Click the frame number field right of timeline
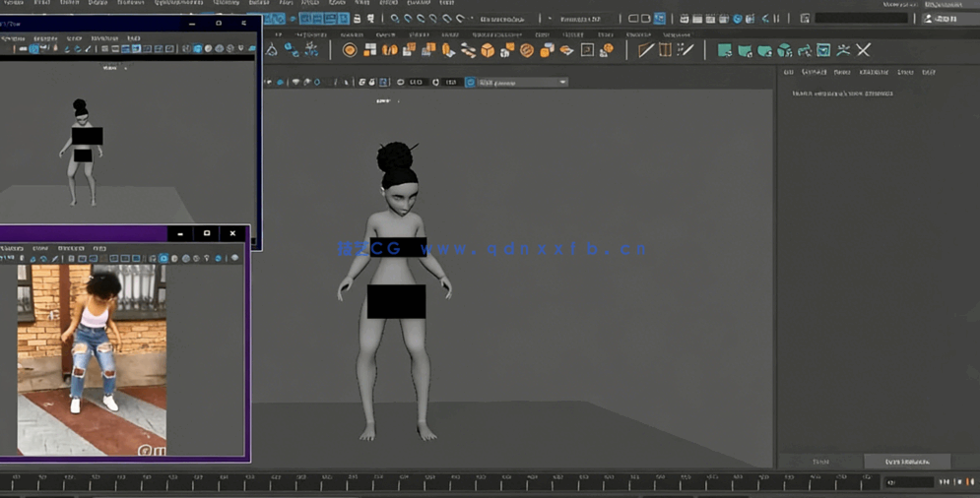980x498 pixels. [x=909, y=481]
